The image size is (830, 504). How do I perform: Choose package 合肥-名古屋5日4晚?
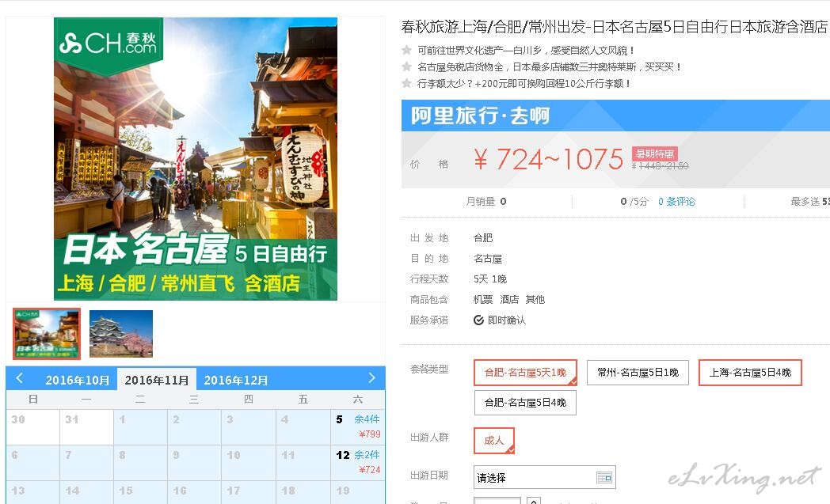click(525, 403)
